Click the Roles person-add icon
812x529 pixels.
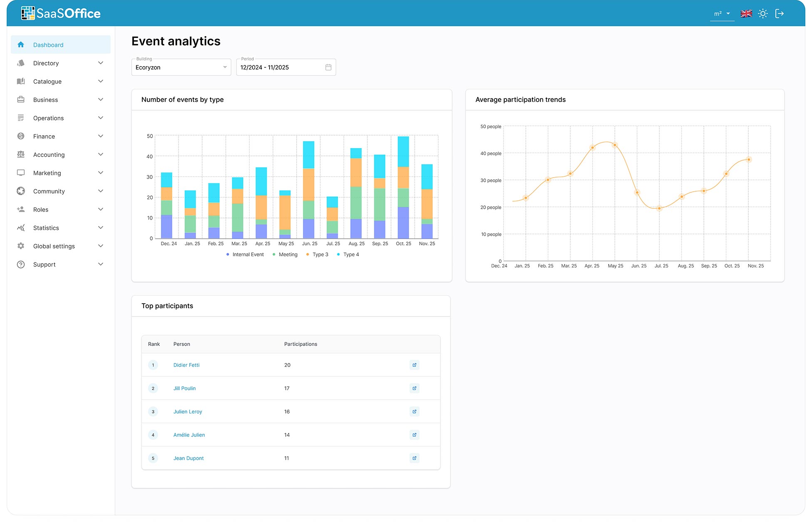tap(21, 209)
